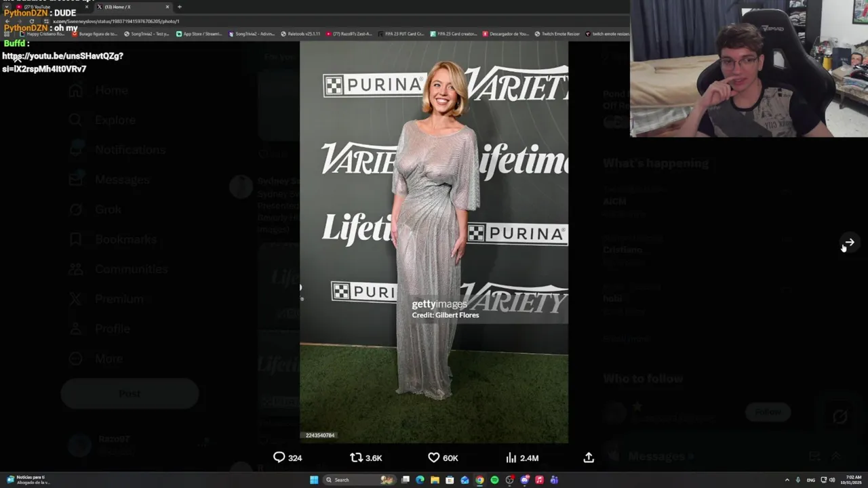
Task: Open Microsoft Store from the taskbar
Action: tap(450, 480)
